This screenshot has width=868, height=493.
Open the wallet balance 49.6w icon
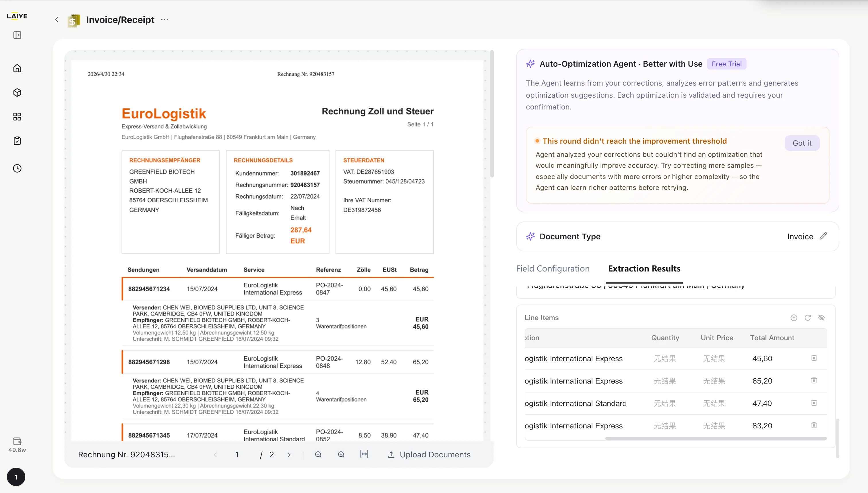(x=17, y=444)
